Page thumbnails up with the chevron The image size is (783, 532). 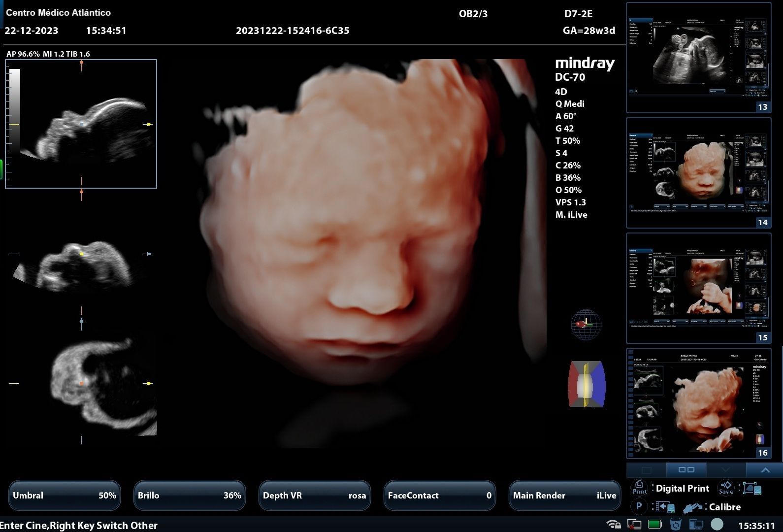[x=765, y=470]
